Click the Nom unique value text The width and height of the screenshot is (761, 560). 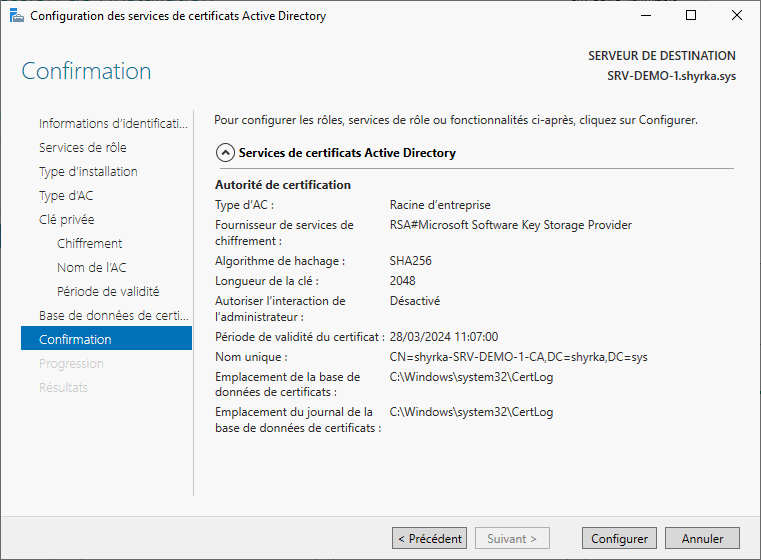(518, 357)
